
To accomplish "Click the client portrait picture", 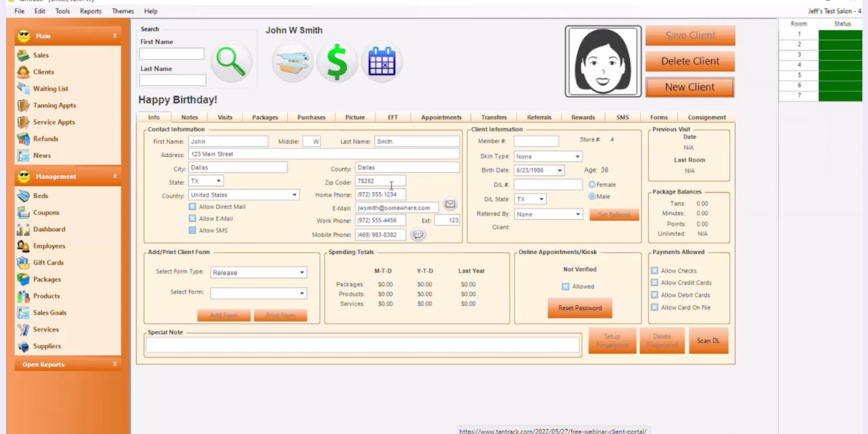I will [x=603, y=61].
